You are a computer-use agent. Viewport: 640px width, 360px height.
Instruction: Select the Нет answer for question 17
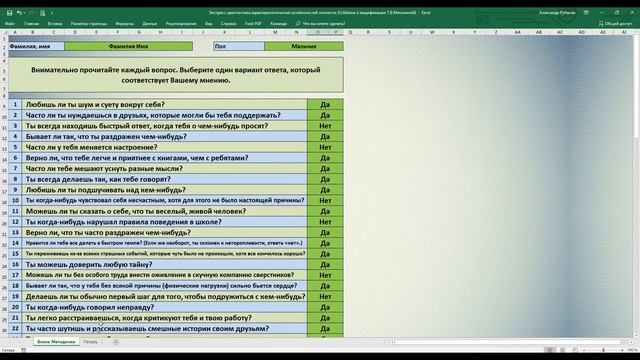(x=325, y=275)
